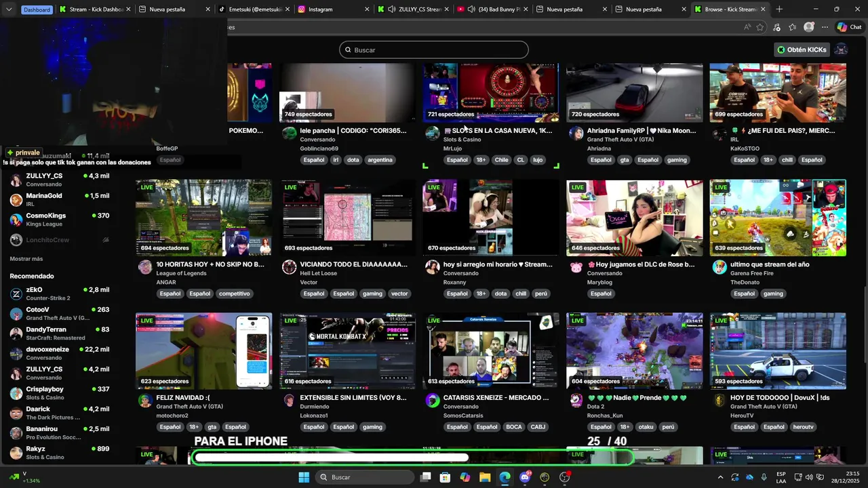Open CotooV recommended channel
The height and width of the screenshot is (488, 868).
tap(60, 313)
